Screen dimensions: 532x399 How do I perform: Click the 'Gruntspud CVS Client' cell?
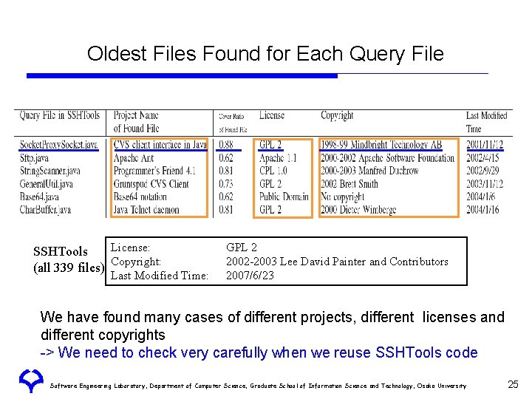coord(151,184)
